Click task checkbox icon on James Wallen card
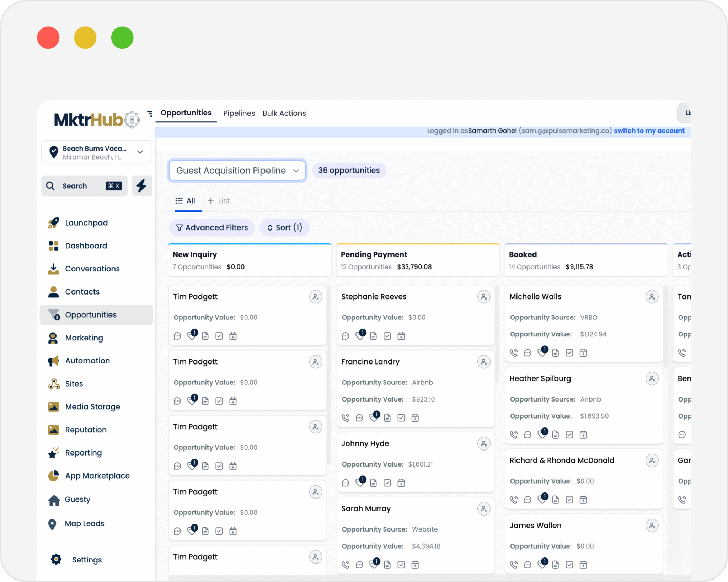This screenshot has height=582, width=728. coord(569,565)
